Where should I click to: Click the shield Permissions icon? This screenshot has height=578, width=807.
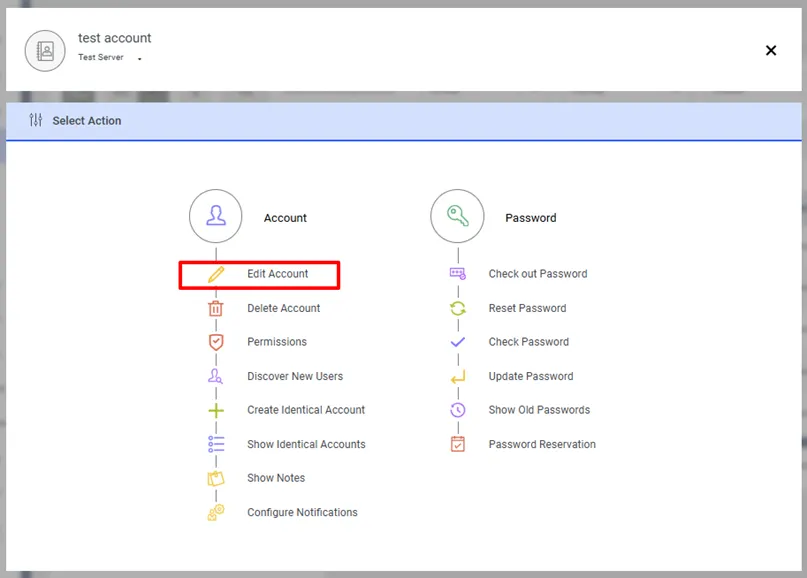coord(216,342)
